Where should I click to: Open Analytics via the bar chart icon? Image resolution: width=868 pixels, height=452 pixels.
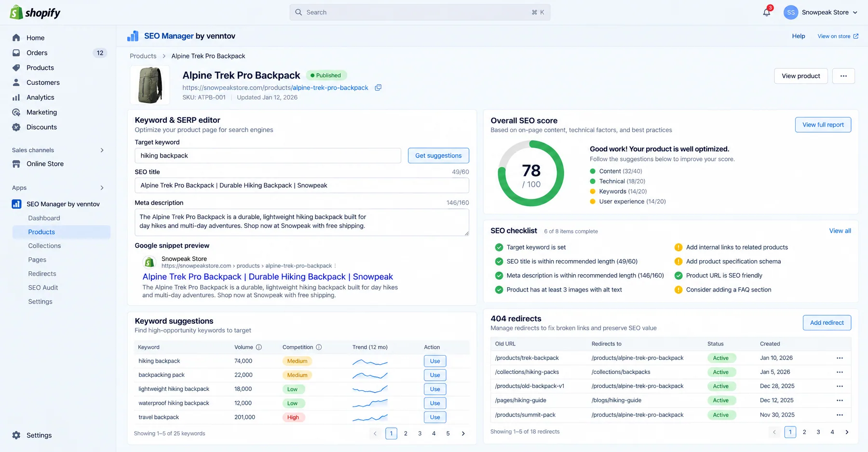[x=16, y=97]
